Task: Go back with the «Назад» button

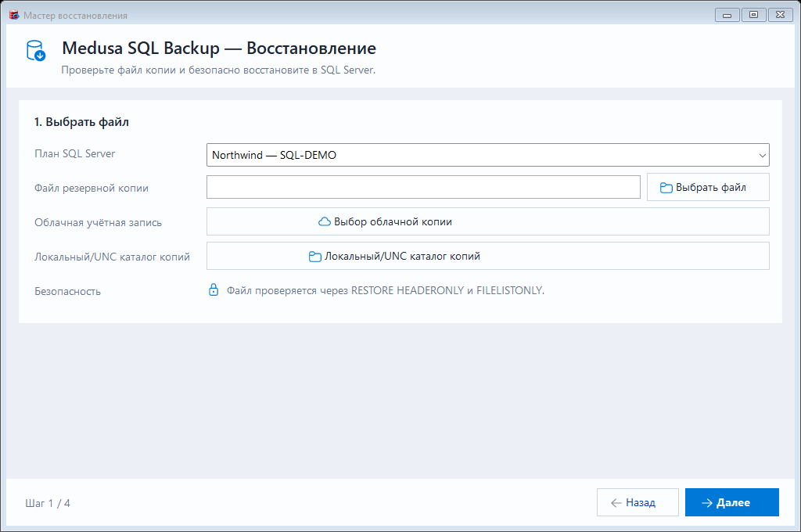Action: click(638, 502)
